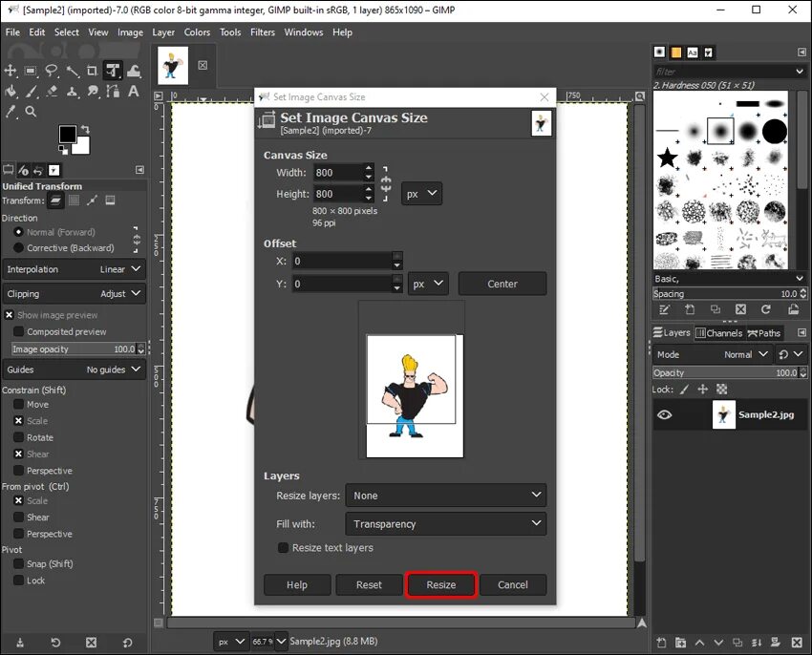
Task: Open the Clipping Adjust dropdown
Action: click(75, 293)
